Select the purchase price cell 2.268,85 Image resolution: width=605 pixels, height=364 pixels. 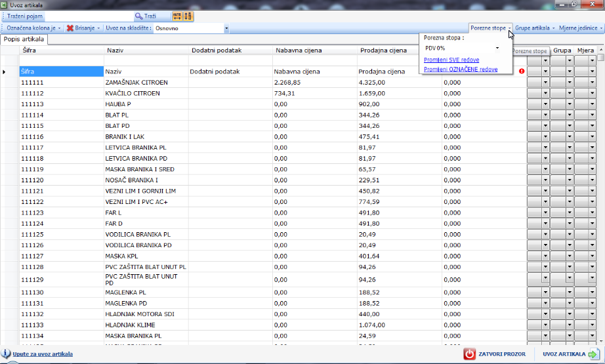click(x=315, y=83)
